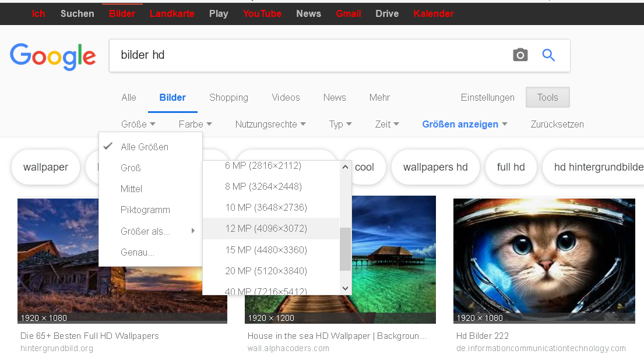The image size is (644, 361).
Task: Open the astronaut cat image thumbnail
Action: tap(544, 260)
